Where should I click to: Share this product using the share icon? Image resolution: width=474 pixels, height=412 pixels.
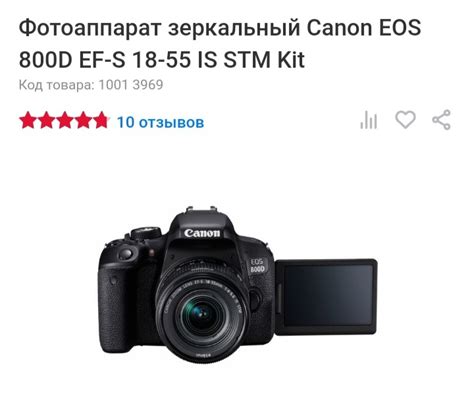pos(442,120)
